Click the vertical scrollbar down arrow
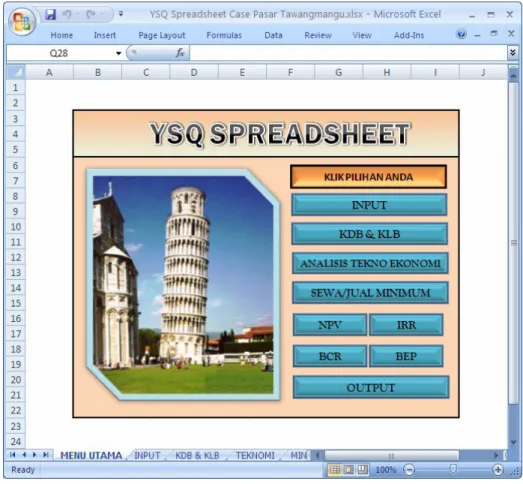Image resolution: width=523 pixels, height=484 pixels. pyautogui.click(x=513, y=442)
